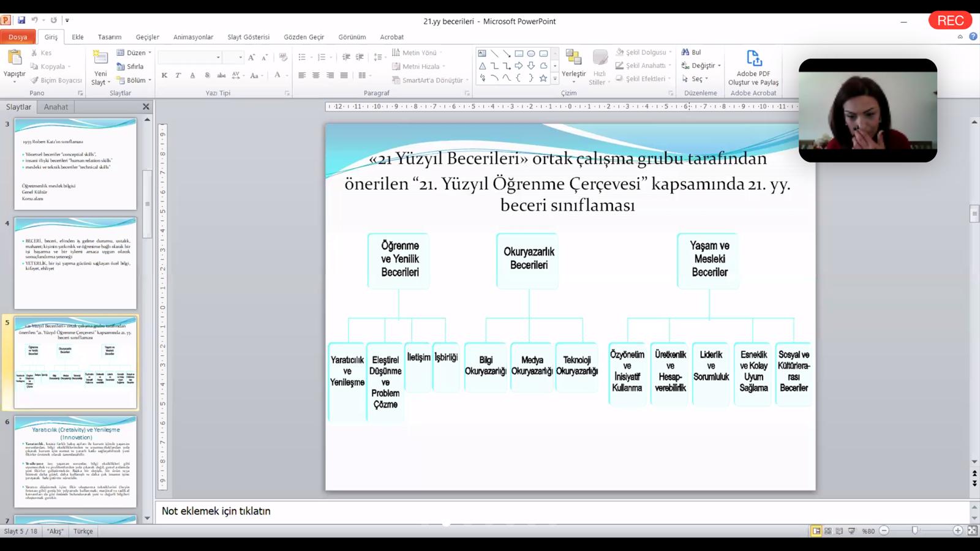Switch to the Slayt Gösterisi ribbon tab
The height and width of the screenshot is (551, 980).
click(x=249, y=37)
